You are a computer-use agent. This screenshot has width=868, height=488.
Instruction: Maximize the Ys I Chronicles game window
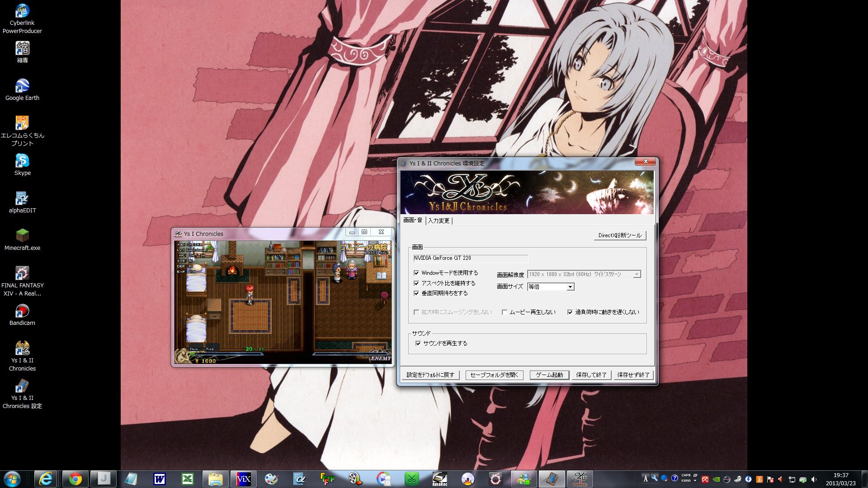pyautogui.click(x=364, y=232)
